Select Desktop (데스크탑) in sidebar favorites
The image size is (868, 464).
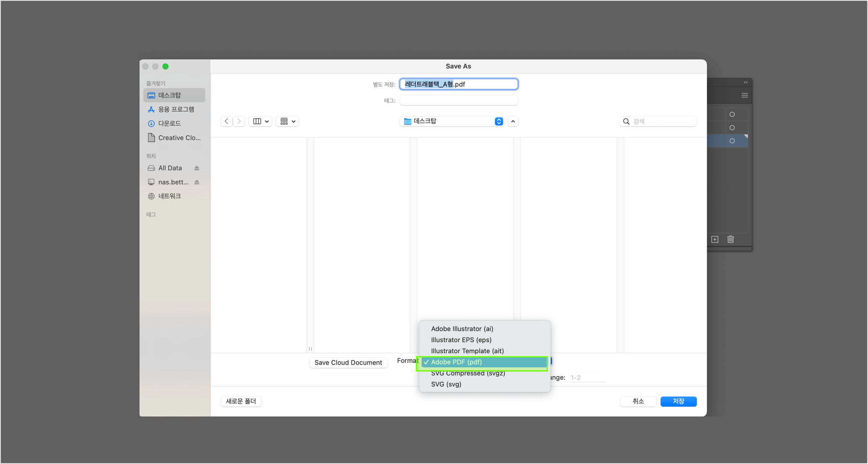coord(174,95)
